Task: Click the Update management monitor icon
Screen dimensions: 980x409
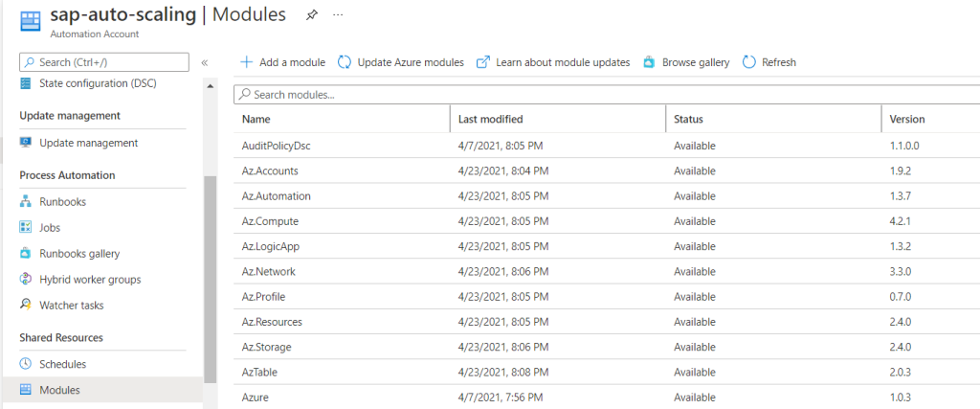Action: point(26,143)
